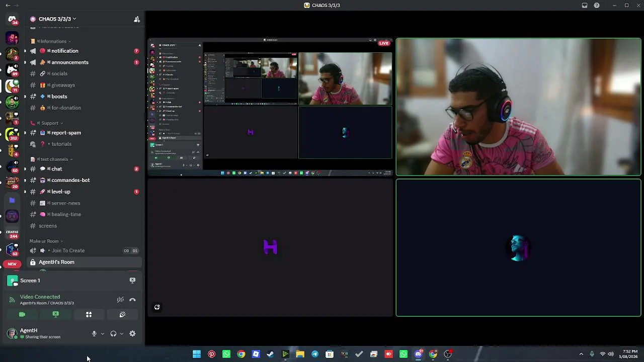Open Discord direct messages home icon
The height and width of the screenshot is (362, 644).
tap(12, 19)
